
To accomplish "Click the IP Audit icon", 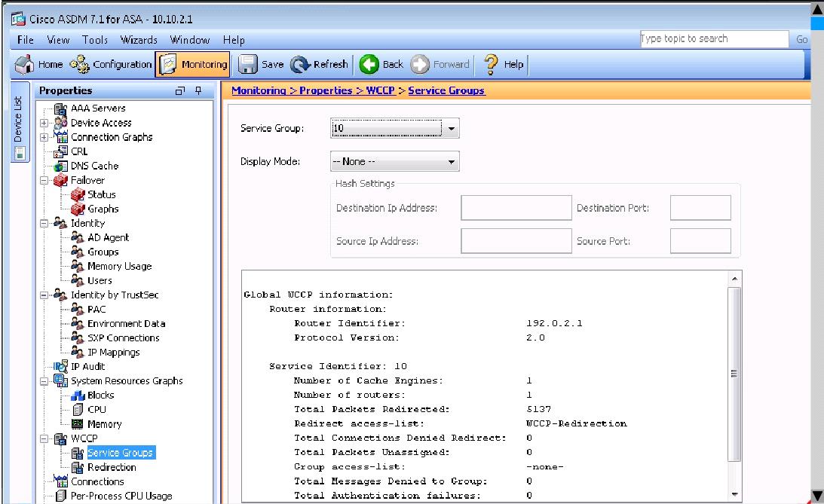I will 61,366.
